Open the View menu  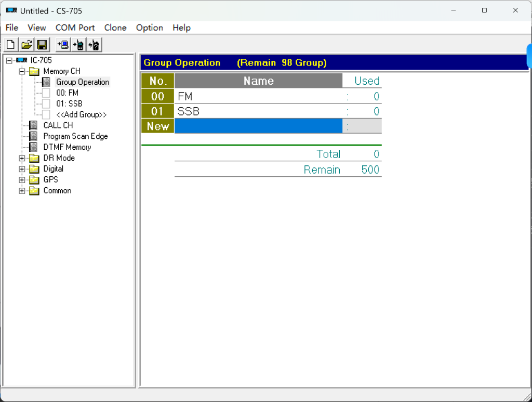(x=37, y=28)
